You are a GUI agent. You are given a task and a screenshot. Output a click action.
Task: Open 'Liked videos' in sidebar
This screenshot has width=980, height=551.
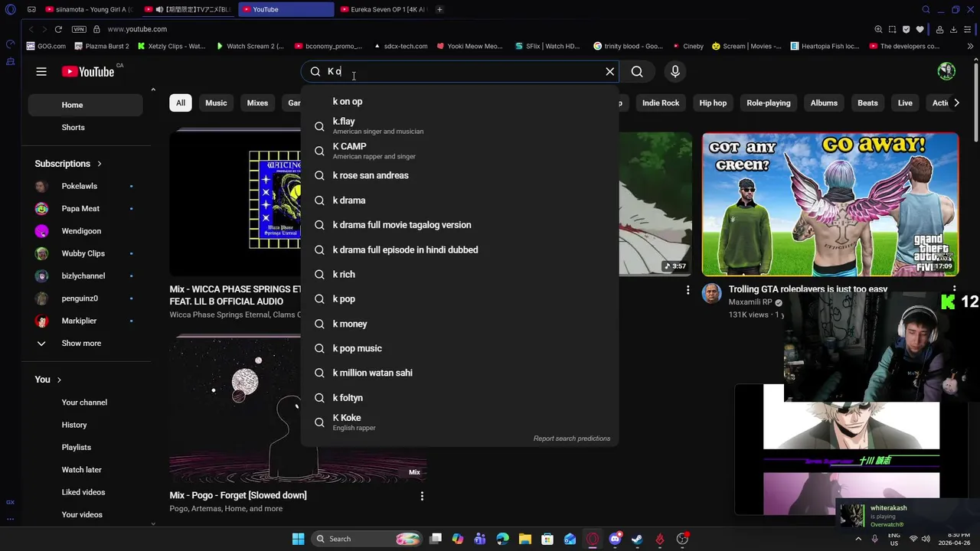tap(85, 492)
